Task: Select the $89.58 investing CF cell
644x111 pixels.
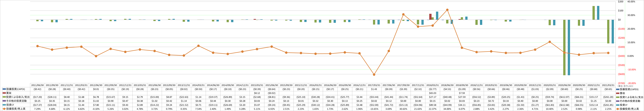Action: point(432,105)
